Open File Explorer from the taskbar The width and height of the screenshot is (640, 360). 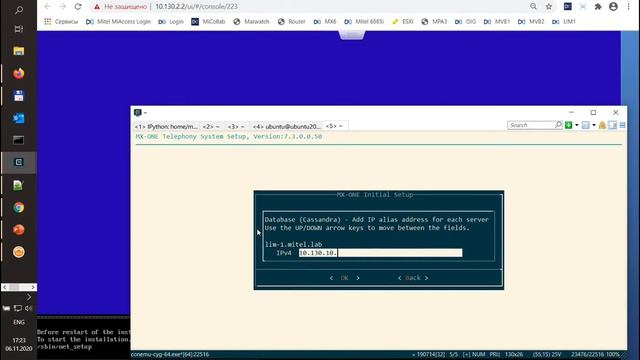[x=18, y=51]
